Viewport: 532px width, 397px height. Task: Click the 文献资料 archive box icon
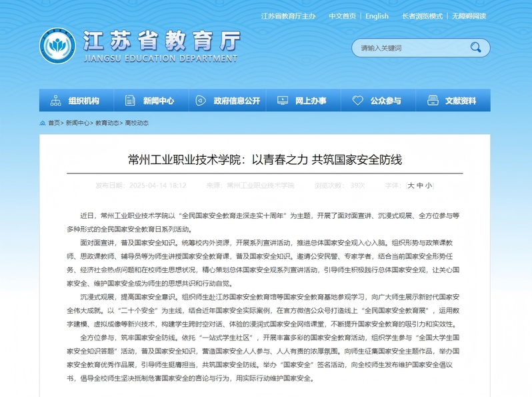[x=433, y=101]
